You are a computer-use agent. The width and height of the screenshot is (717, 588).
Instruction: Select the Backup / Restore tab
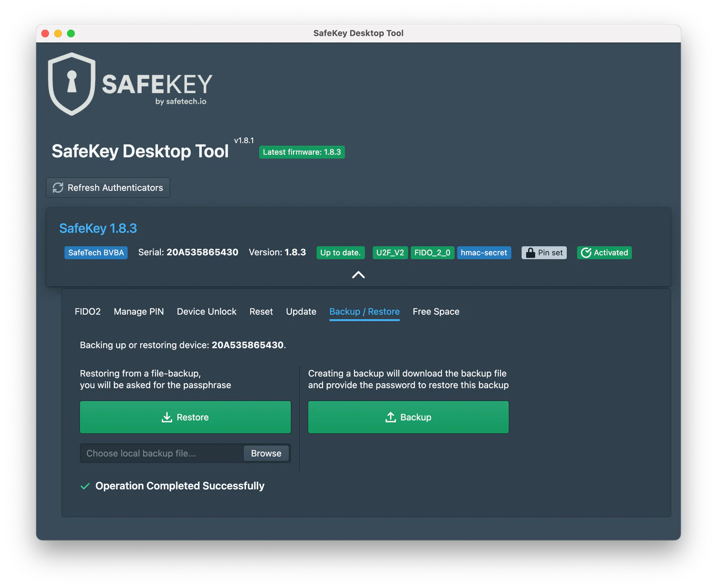tap(364, 311)
